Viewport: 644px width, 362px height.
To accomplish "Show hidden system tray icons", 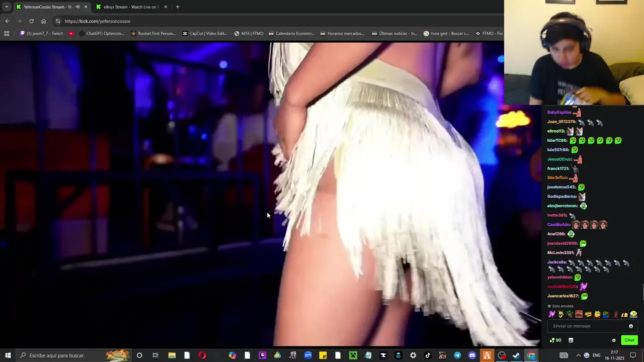I will [578, 355].
